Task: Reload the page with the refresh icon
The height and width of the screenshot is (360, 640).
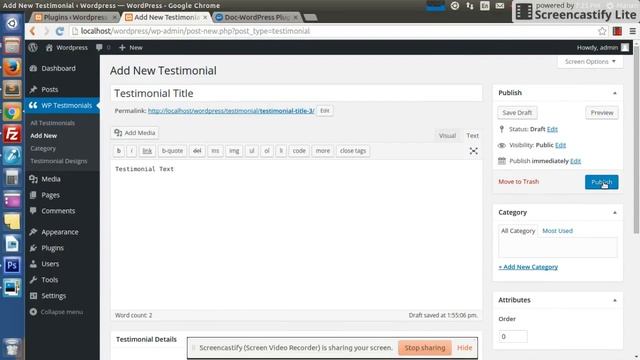Action: coord(60,31)
